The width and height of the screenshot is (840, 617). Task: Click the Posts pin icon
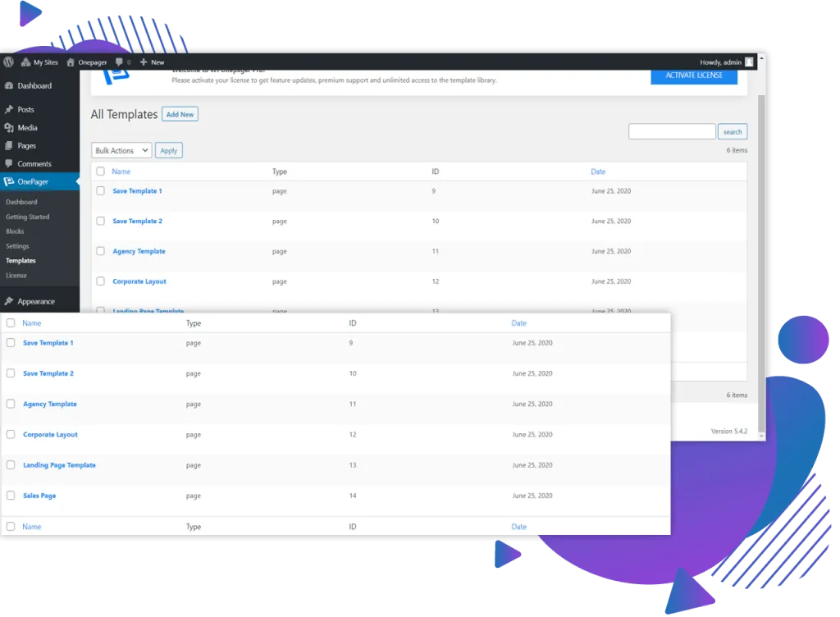[x=8, y=109]
